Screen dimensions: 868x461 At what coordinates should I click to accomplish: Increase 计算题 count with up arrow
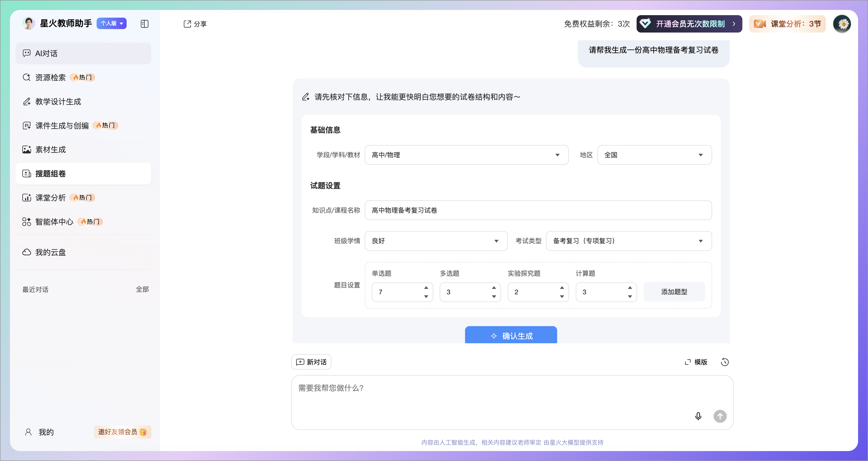[630, 287]
